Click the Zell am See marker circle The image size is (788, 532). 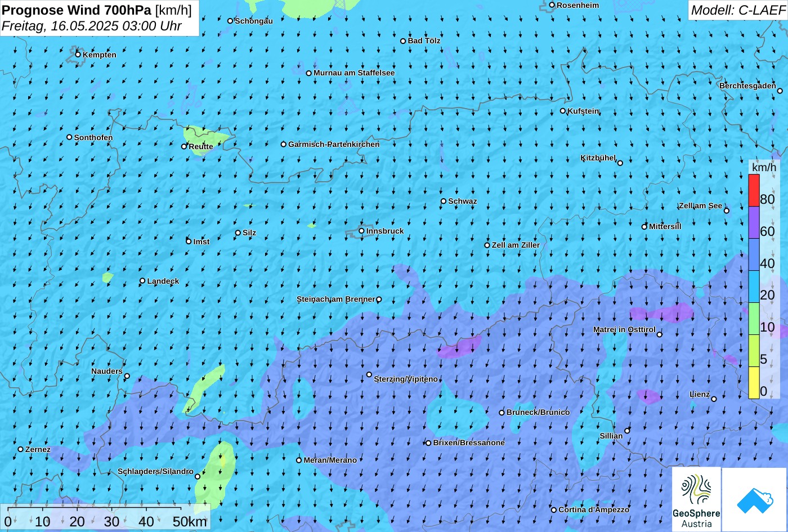(726, 211)
